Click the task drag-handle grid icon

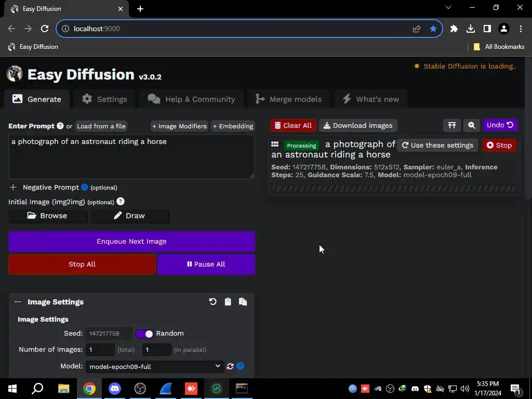[275, 144]
